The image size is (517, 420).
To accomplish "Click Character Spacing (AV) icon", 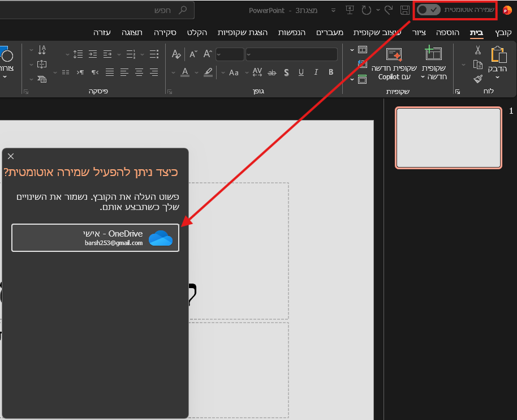I will [257, 72].
